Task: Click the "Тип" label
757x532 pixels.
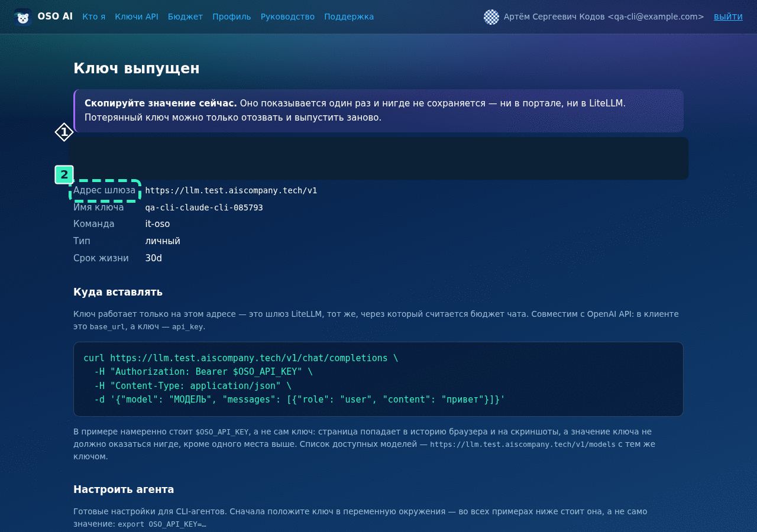Action: 82,241
